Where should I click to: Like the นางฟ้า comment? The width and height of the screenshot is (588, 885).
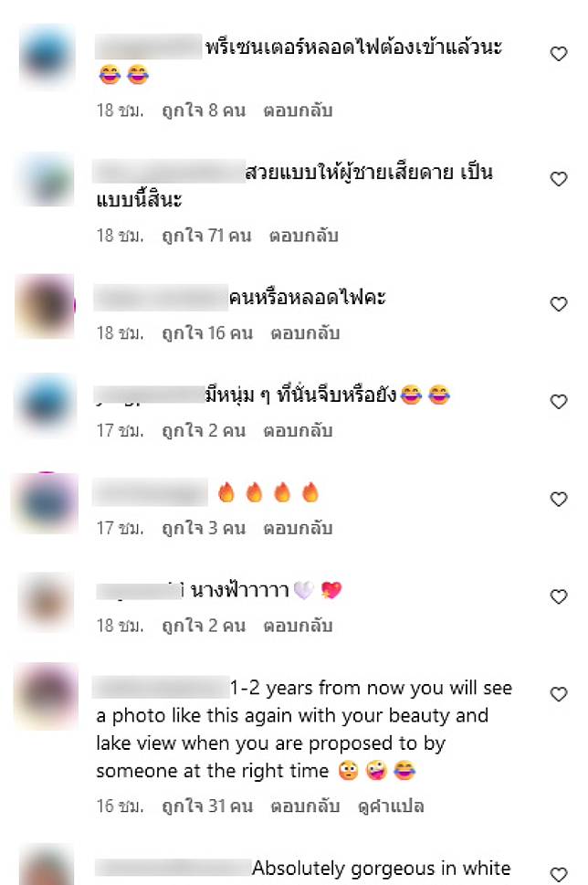coord(558,596)
